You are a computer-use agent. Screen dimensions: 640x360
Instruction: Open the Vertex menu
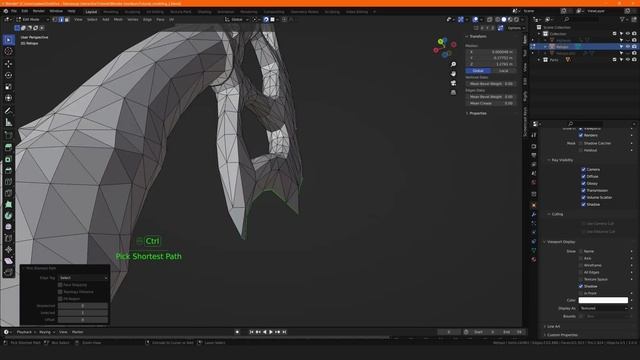pyautogui.click(x=133, y=19)
